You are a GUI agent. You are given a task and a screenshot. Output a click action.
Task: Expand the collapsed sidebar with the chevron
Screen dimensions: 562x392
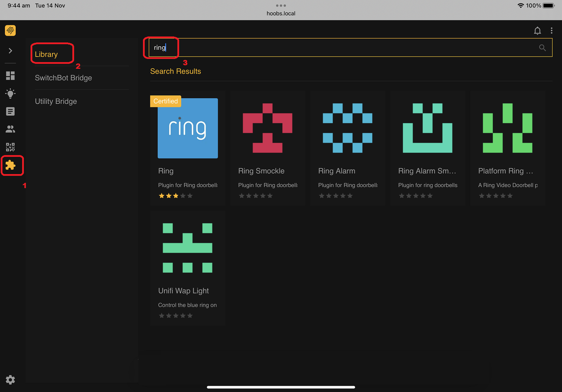pos(10,51)
